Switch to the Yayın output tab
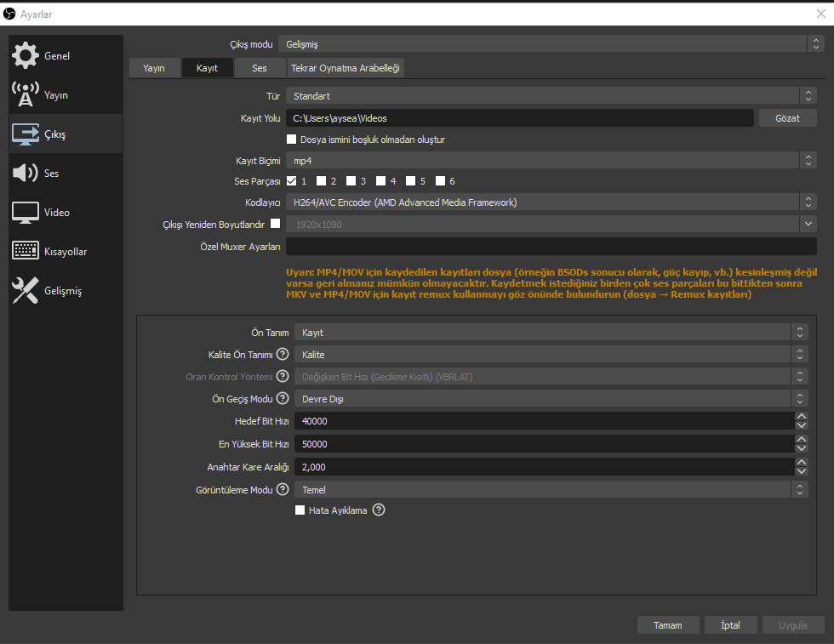The image size is (834, 644). (x=154, y=68)
